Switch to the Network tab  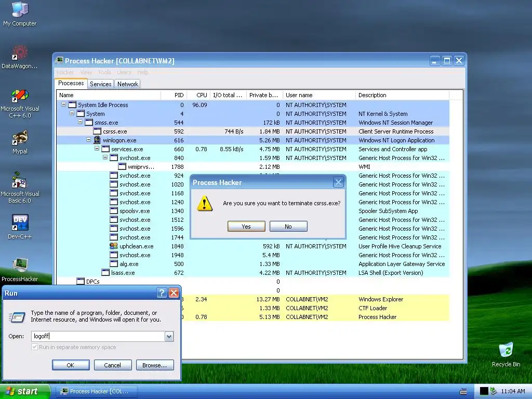[x=128, y=84]
